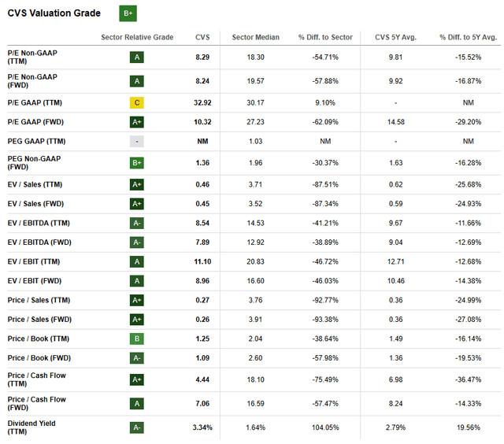Open the P/E Non-GAAP (TTM) metric label
504x444 pixels.
click(x=32, y=57)
